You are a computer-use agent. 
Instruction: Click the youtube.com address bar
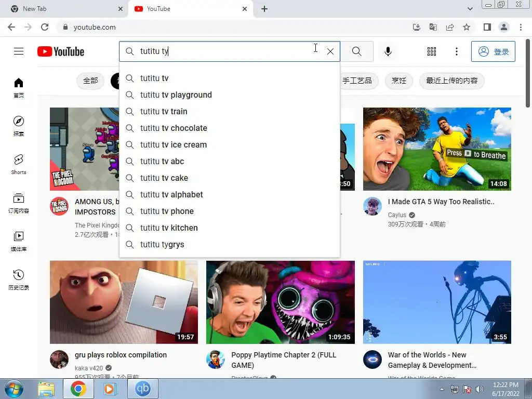coord(234,27)
